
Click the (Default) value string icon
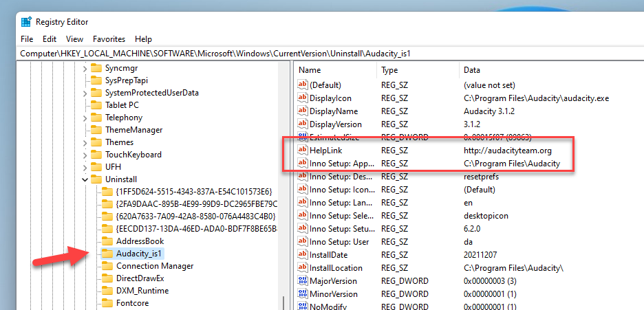(x=303, y=85)
